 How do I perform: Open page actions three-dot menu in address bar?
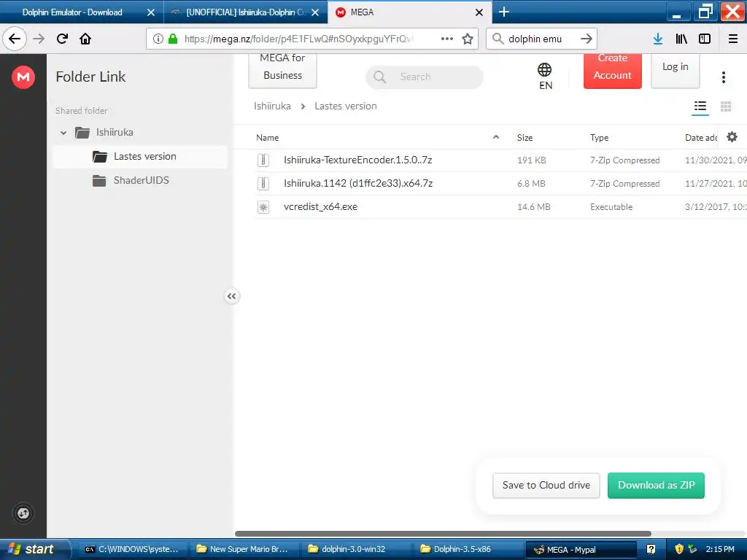(x=447, y=39)
